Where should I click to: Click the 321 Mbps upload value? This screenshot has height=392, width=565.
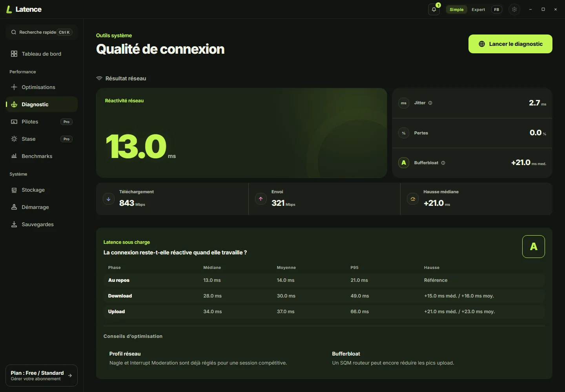pos(283,203)
